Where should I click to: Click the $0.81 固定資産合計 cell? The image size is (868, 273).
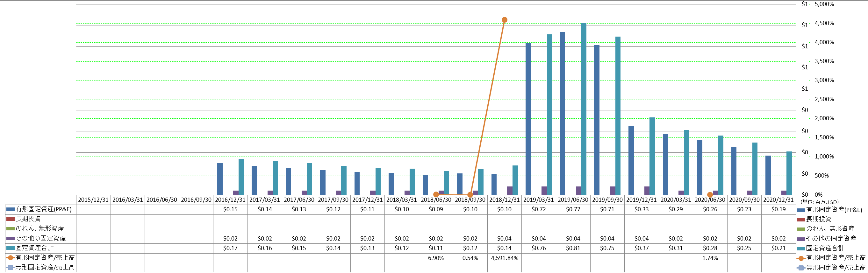tap(573, 248)
